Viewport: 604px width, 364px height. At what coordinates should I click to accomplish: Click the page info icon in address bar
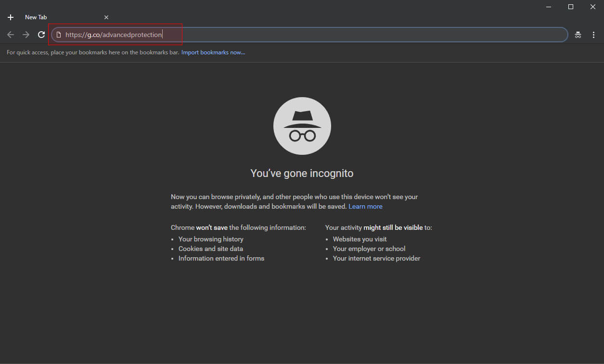[x=59, y=35]
